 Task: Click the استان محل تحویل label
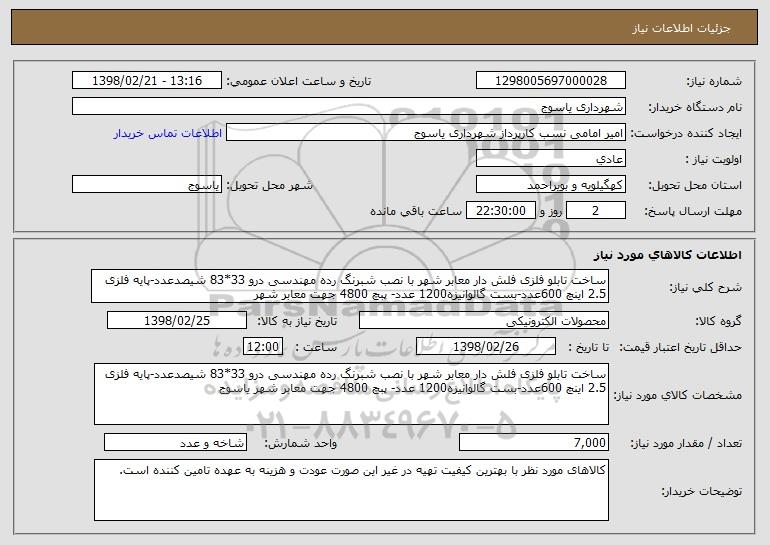(695, 185)
